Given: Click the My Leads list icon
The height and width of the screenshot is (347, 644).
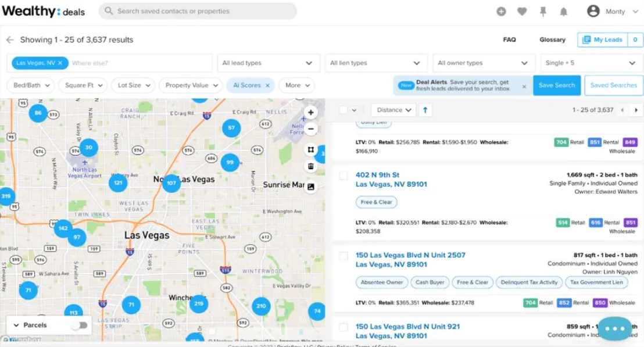Looking at the screenshot, I should point(586,40).
